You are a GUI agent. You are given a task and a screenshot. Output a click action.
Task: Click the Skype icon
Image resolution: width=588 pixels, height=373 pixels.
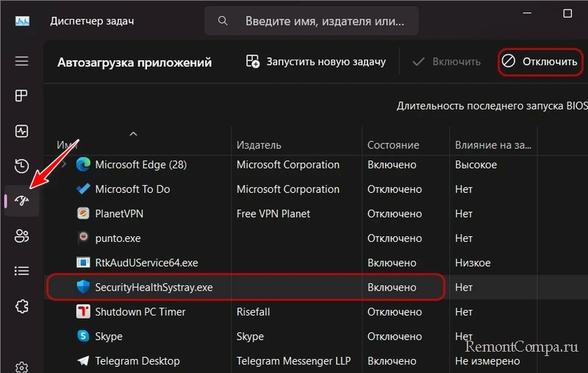click(83, 336)
